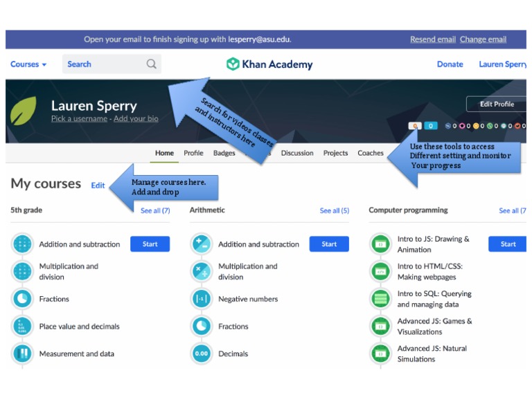This screenshot has width=532, height=411.
Task: Click the Lauren Sperry profile heading
Action: tap(94, 106)
